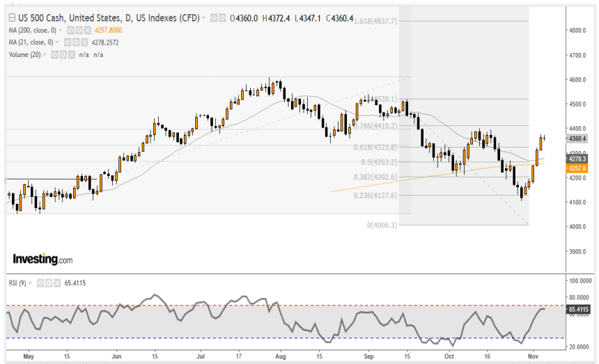
Task: Click the MA 21 value 4278.2572
Action: pos(105,42)
